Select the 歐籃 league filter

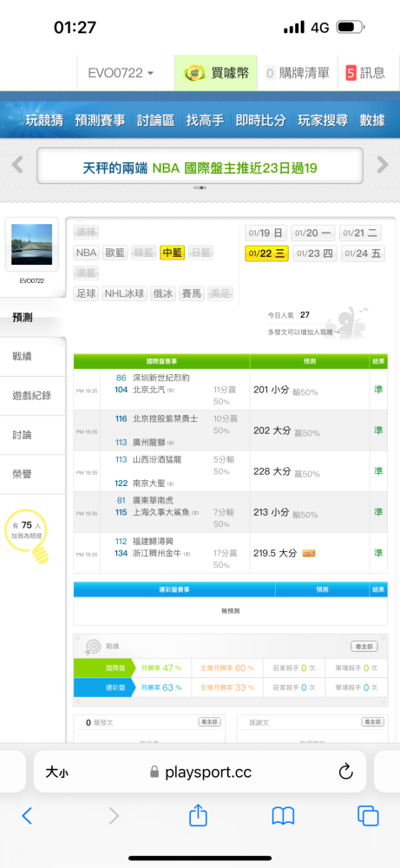click(115, 253)
